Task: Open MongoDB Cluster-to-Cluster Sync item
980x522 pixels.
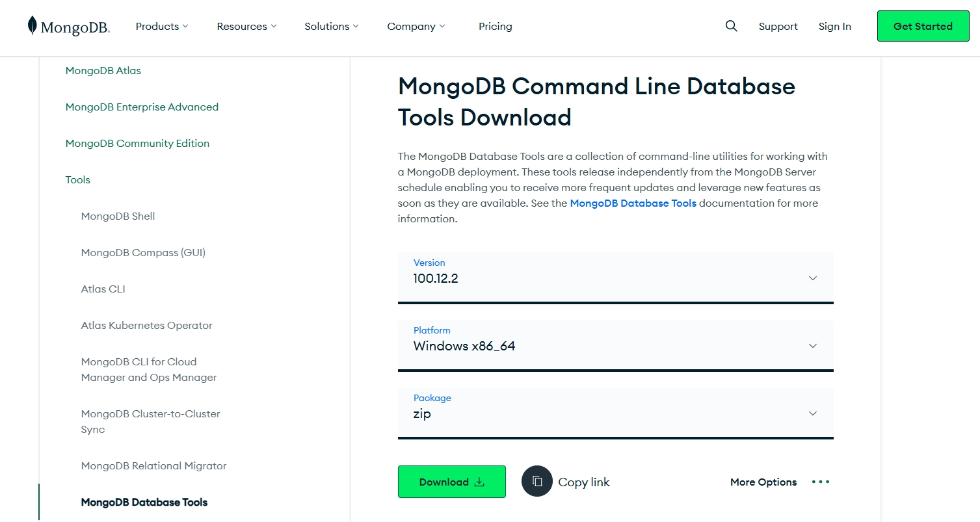Action: click(150, 421)
